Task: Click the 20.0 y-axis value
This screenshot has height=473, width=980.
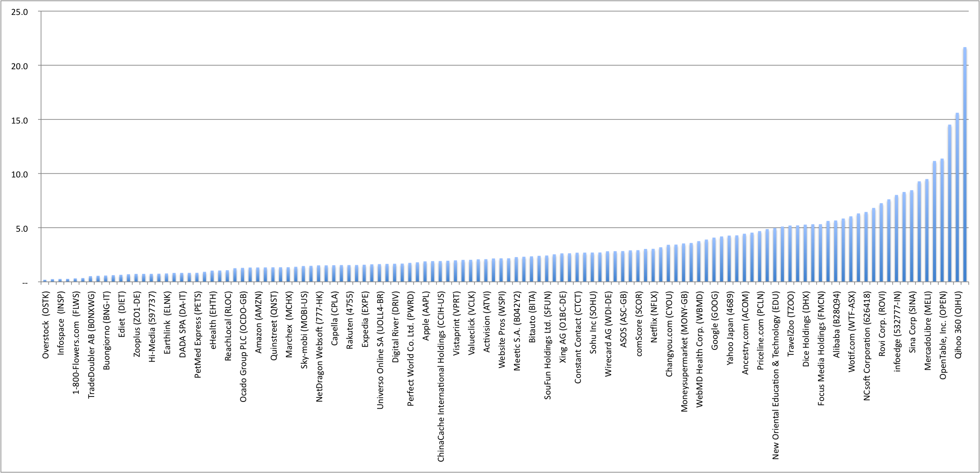Action: [x=19, y=66]
